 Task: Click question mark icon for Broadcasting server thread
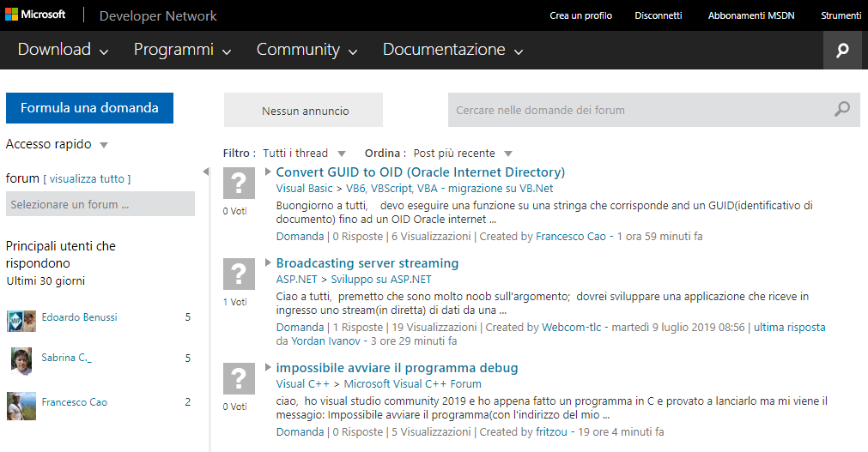[239, 274]
